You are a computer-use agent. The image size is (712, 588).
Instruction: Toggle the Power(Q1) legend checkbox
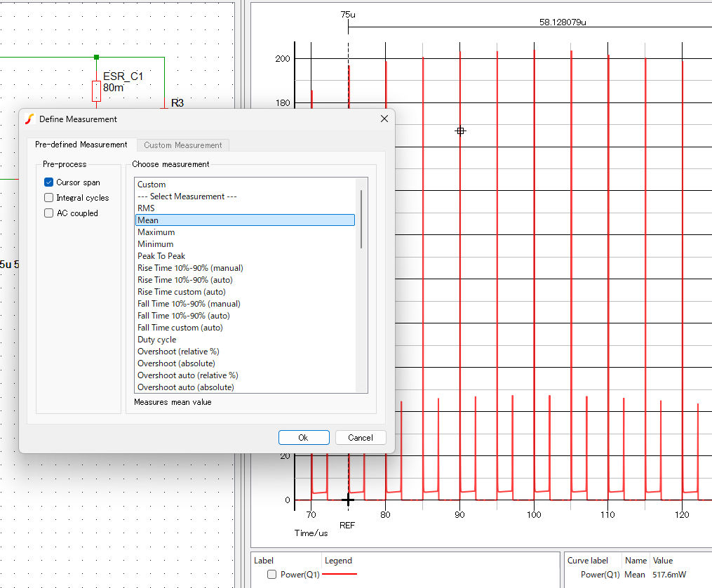pos(271,575)
